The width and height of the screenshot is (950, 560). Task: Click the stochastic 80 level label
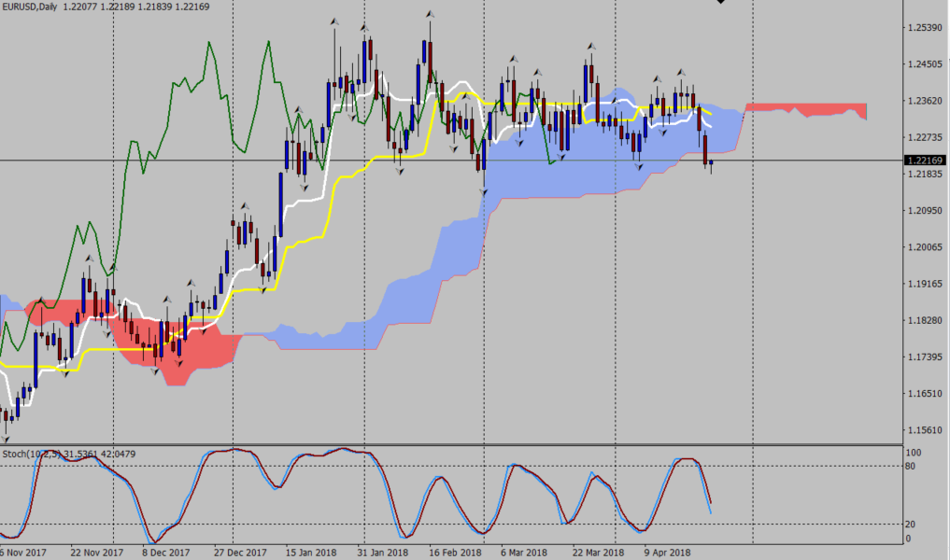click(911, 466)
